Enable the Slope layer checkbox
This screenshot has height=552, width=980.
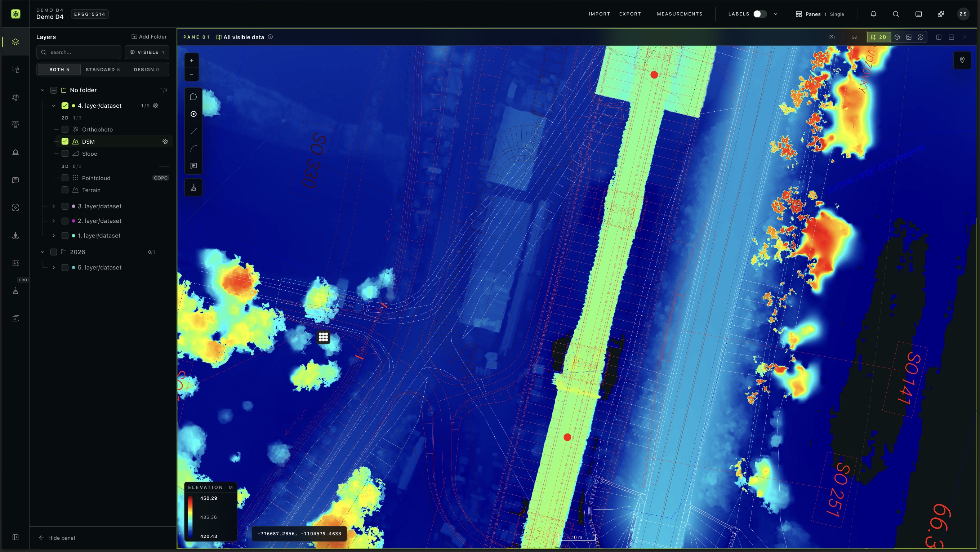point(65,154)
